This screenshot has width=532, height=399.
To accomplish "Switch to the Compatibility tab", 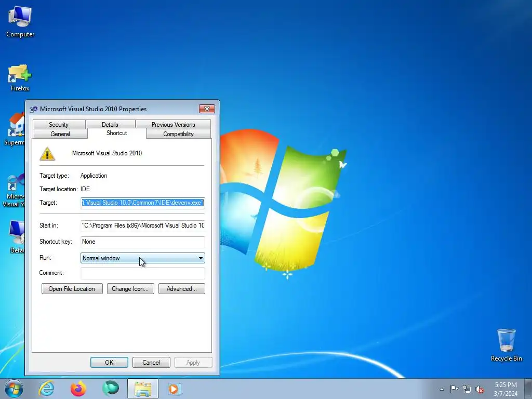I will pos(178,134).
